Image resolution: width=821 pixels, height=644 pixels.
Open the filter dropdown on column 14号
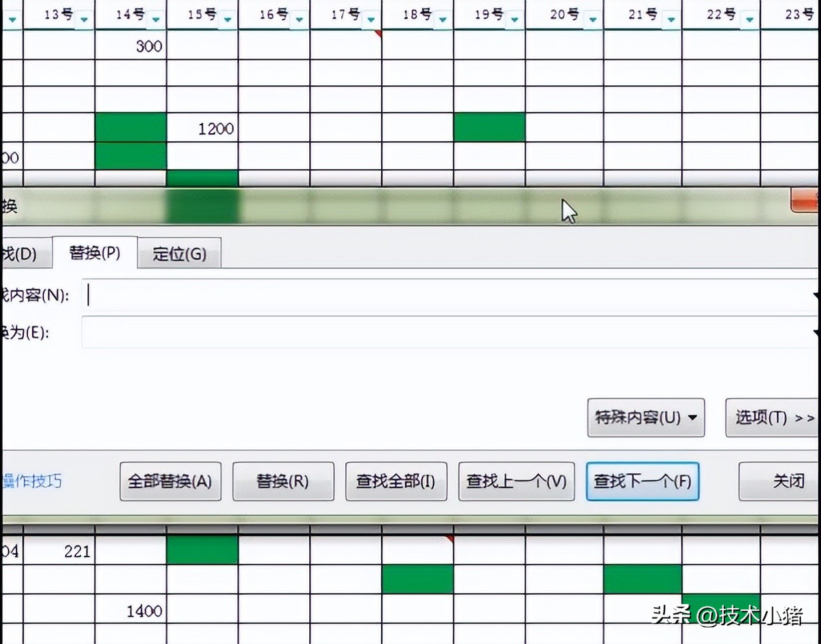pos(156,19)
